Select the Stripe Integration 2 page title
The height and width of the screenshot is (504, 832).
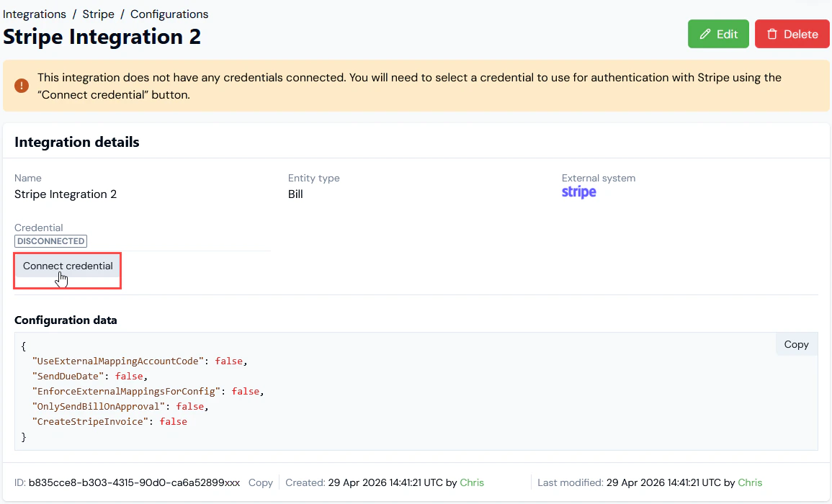pyautogui.click(x=102, y=37)
